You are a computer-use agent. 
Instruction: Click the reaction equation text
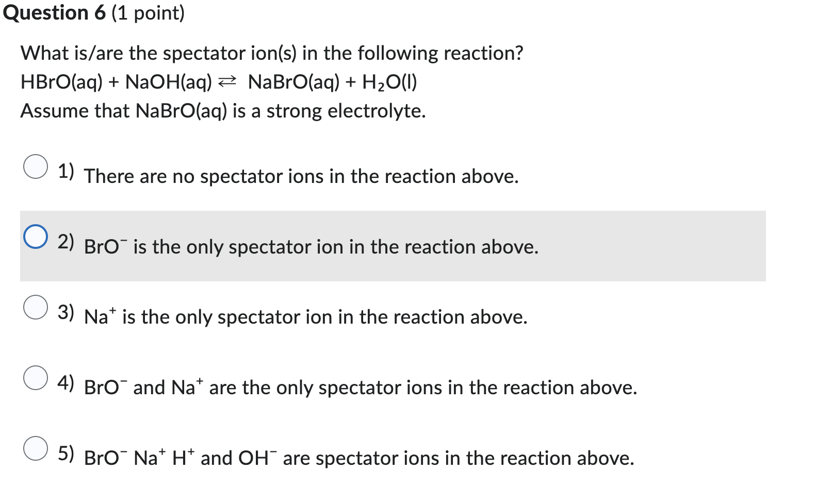tap(218, 82)
